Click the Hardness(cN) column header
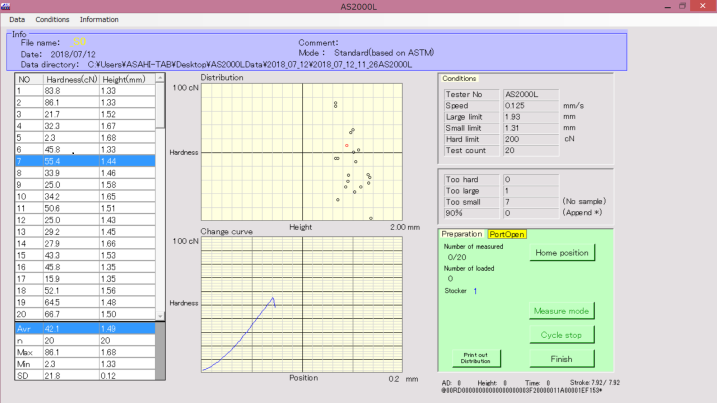This screenshot has height=403, width=717. (x=71, y=79)
